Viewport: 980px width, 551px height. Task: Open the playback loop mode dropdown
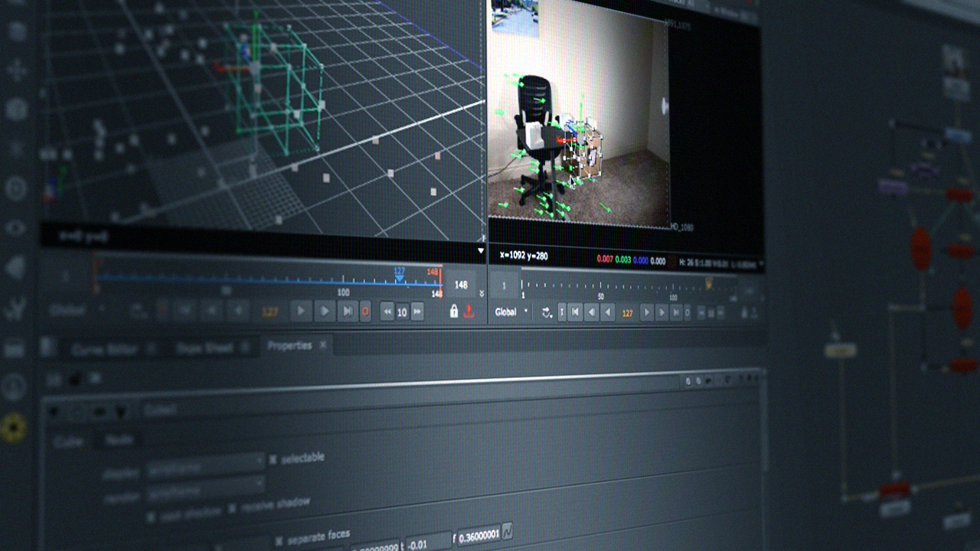coord(547,312)
